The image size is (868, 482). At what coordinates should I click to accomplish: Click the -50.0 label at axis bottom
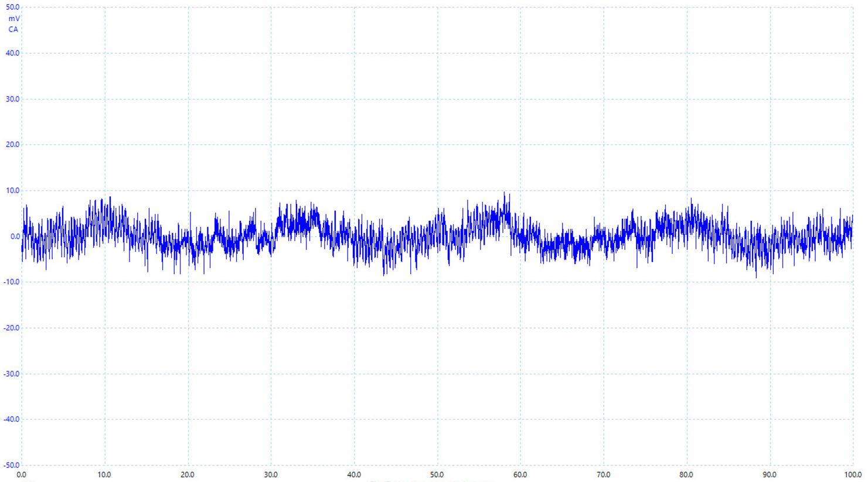(11, 465)
